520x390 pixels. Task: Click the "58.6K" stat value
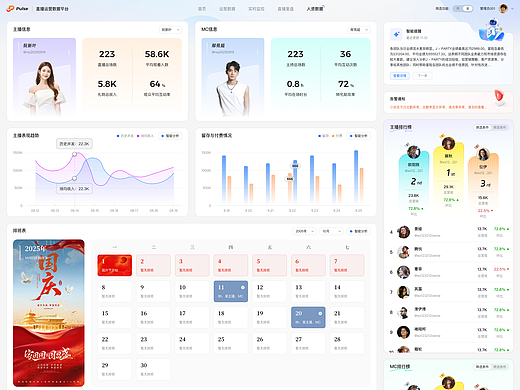(x=157, y=54)
